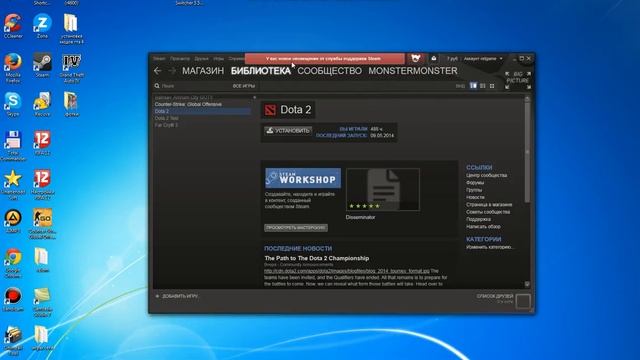640x360 pixels.
Task: Select Dota 2 Test in the game list
Action: pyautogui.click(x=167, y=118)
